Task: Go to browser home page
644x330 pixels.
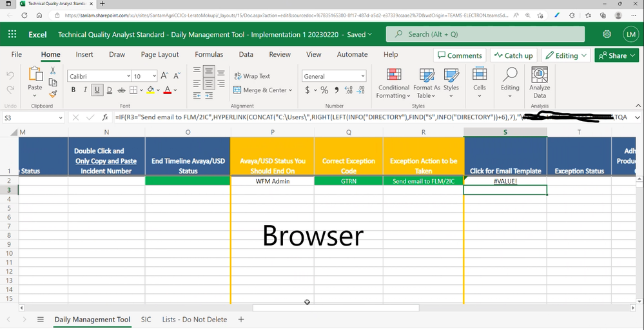Action: [x=39, y=15]
